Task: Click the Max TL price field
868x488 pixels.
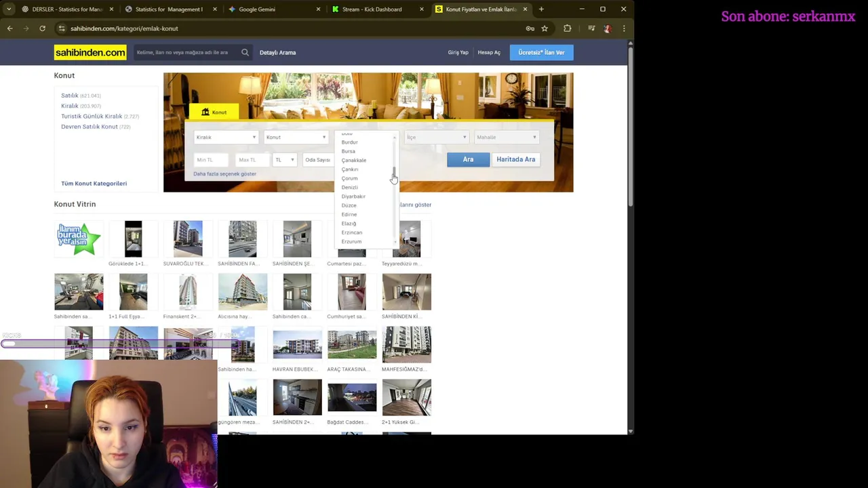Action: point(252,160)
